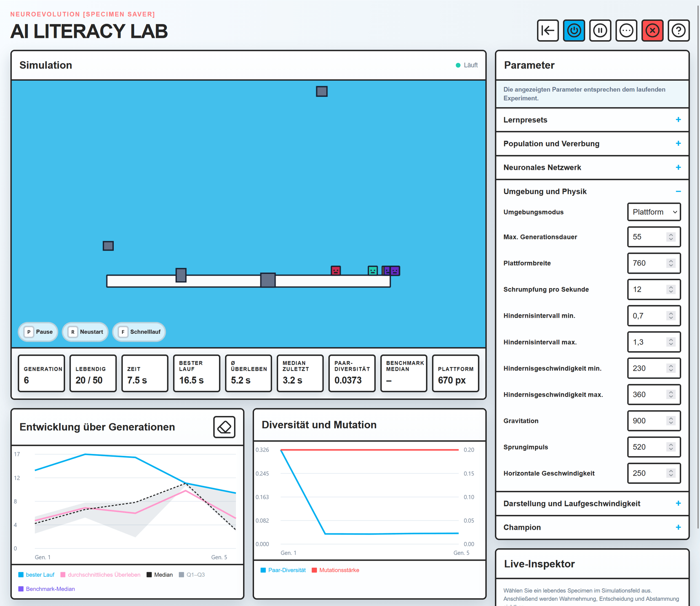Click the blue power icon button
Viewport: 700px width, 606px height.
pyautogui.click(x=574, y=31)
